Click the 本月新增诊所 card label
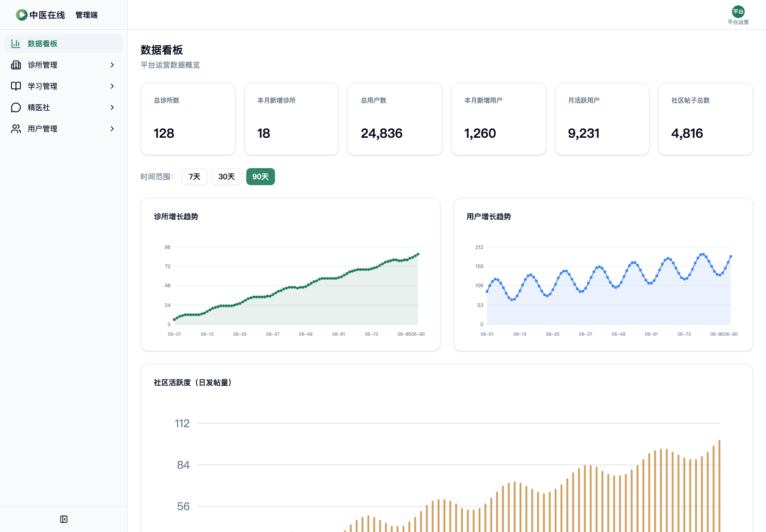Image resolution: width=766 pixels, height=532 pixels. (277, 101)
